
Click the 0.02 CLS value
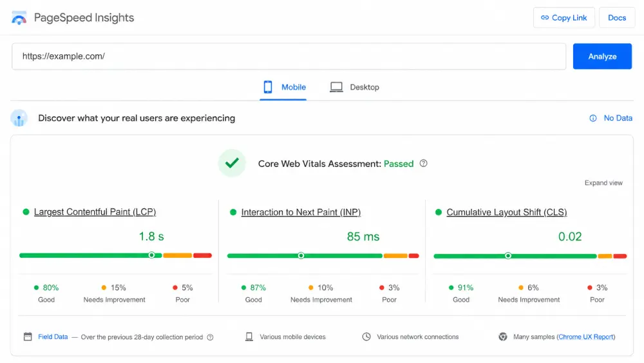pyautogui.click(x=570, y=237)
